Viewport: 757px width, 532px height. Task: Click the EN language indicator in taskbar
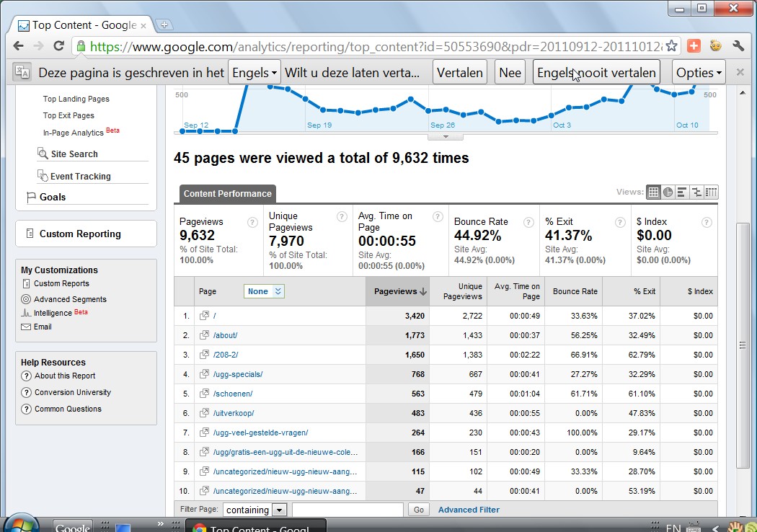[x=673, y=527]
